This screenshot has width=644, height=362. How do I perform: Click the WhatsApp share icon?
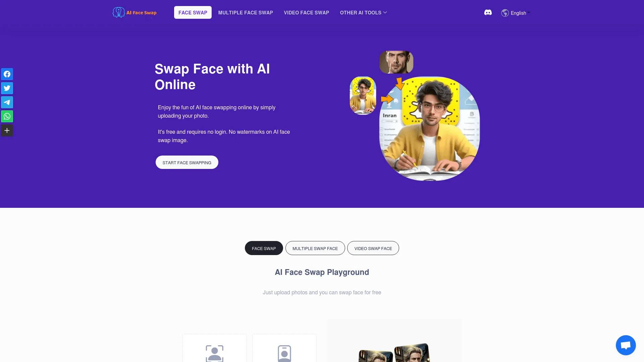(x=7, y=116)
